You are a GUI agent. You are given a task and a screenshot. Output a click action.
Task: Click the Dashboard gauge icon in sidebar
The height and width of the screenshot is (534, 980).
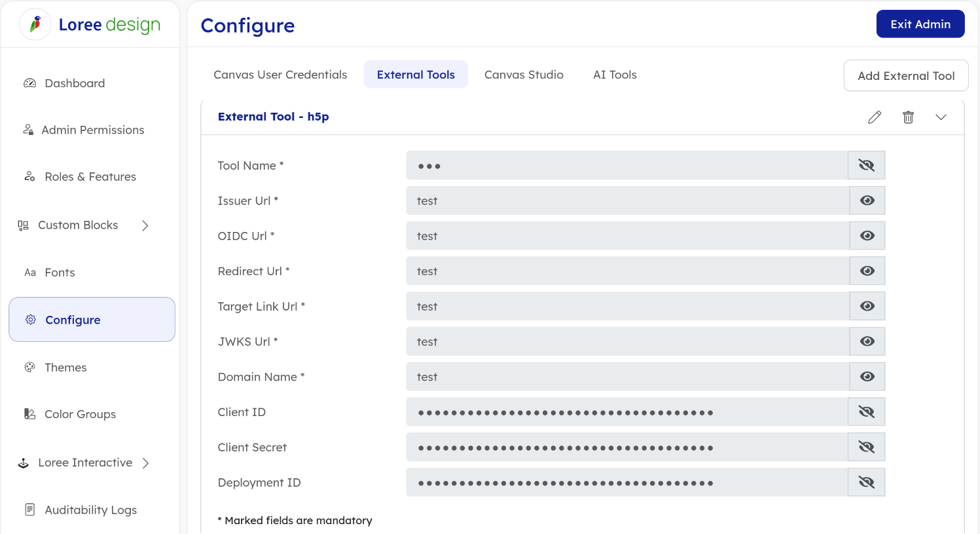coord(30,83)
